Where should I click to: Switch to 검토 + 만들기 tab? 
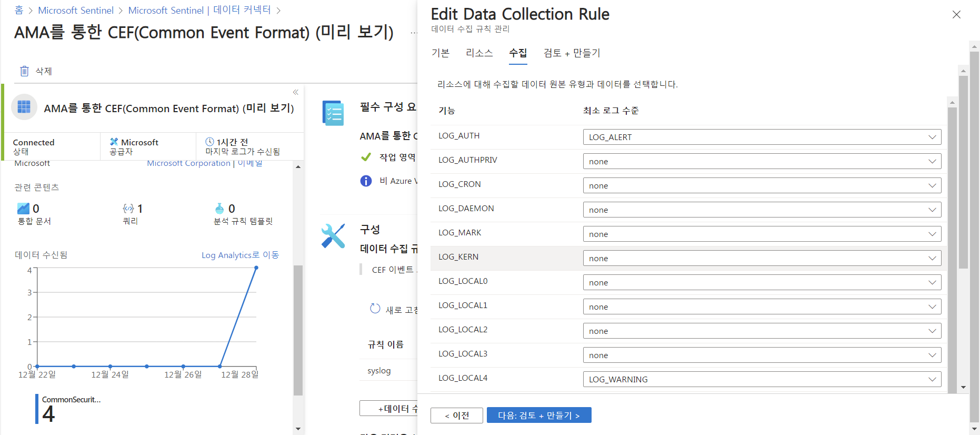pyautogui.click(x=572, y=53)
